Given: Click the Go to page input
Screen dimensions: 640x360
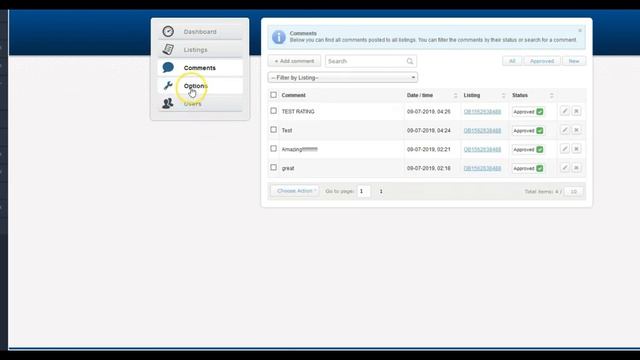Looking at the screenshot, I should [364, 191].
